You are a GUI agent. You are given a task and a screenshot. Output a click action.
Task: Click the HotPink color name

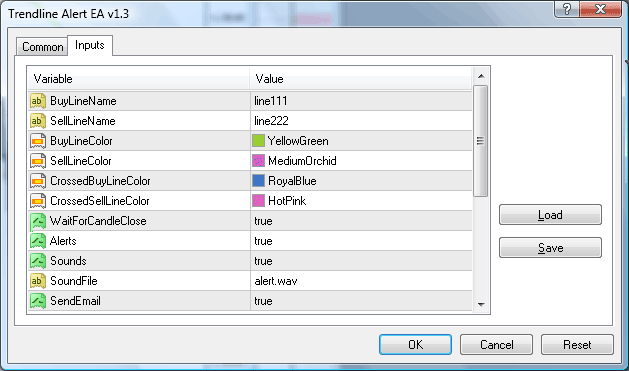tap(287, 201)
